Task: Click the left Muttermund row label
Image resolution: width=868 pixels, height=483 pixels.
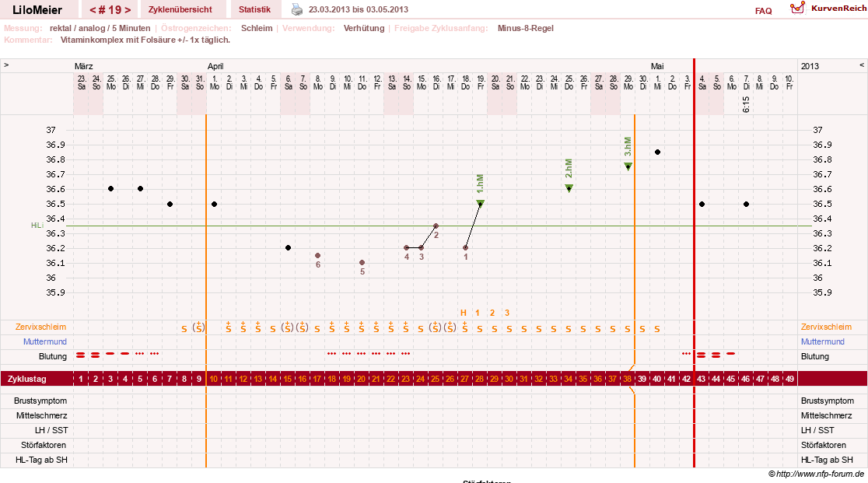Action: point(45,342)
